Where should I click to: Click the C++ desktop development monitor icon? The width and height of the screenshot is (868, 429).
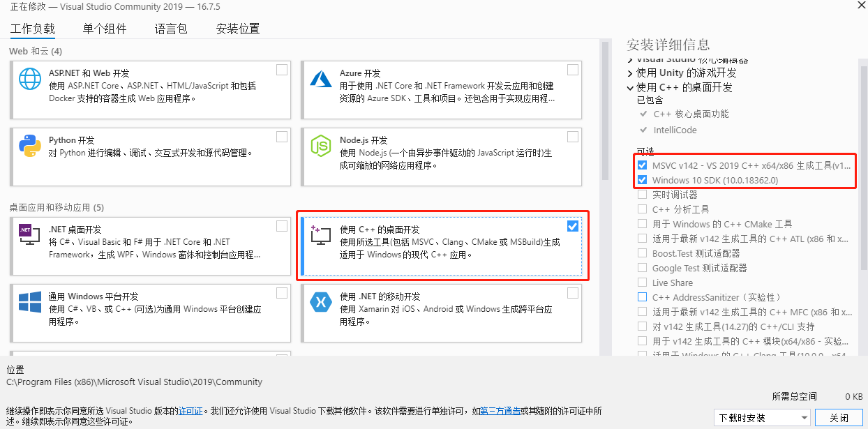320,235
